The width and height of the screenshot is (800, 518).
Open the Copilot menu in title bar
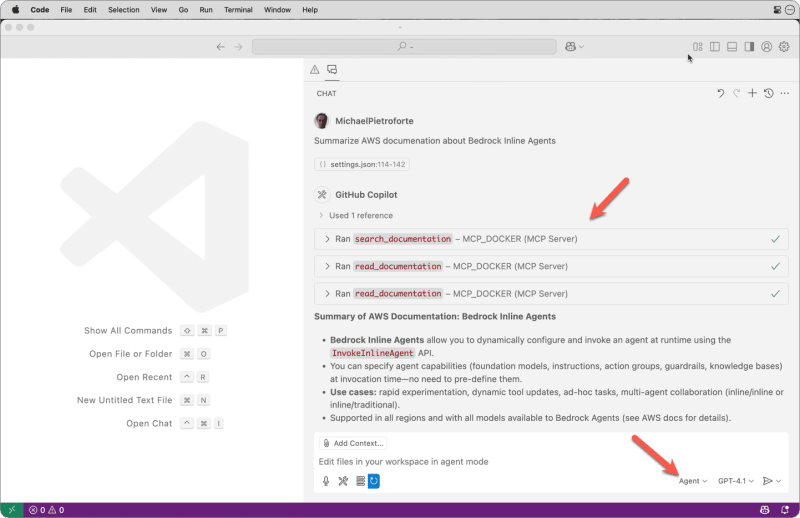coord(574,46)
